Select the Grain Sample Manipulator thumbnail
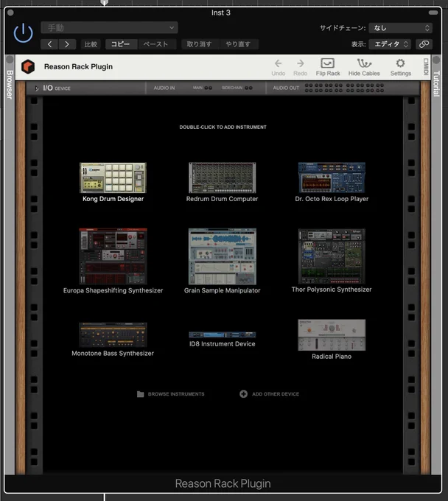 (x=222, y=256)
